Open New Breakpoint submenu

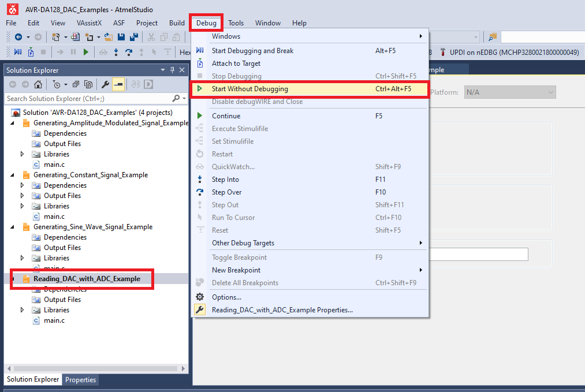(310, 270)
